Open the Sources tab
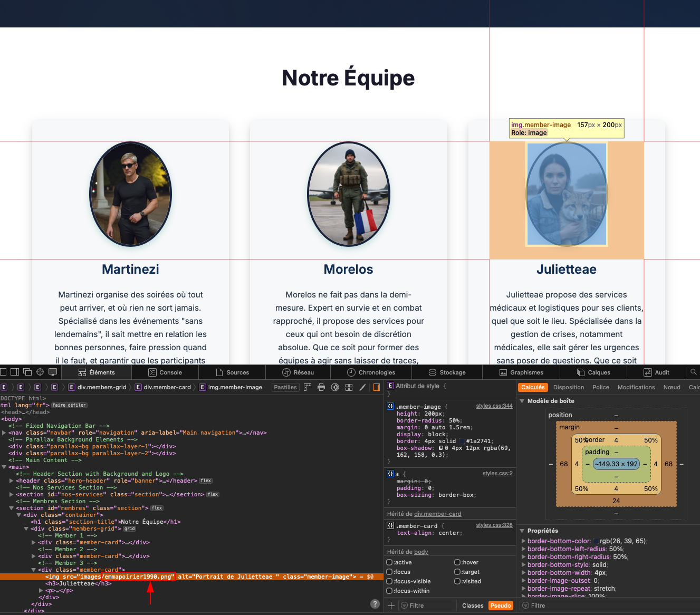This screenshot has width=700, height=615. pyautogui.click(x=233, y=372)
